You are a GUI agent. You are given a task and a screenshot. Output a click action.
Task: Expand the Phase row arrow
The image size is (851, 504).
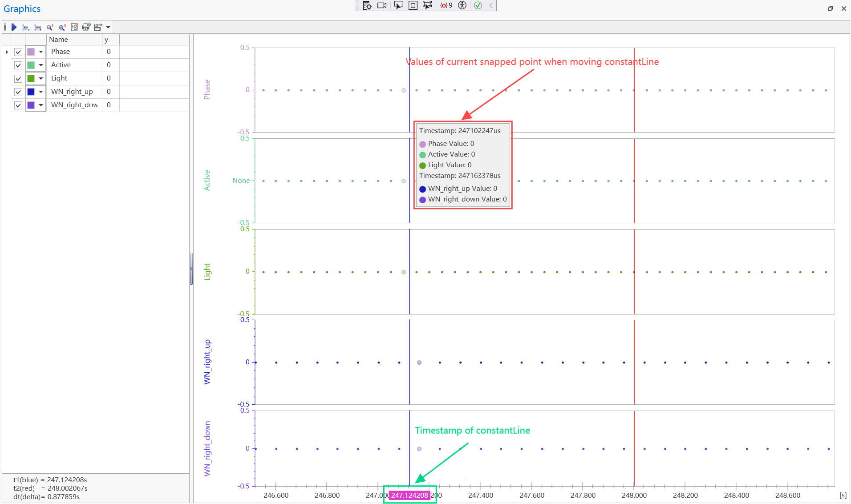click(x=7, y=52)
